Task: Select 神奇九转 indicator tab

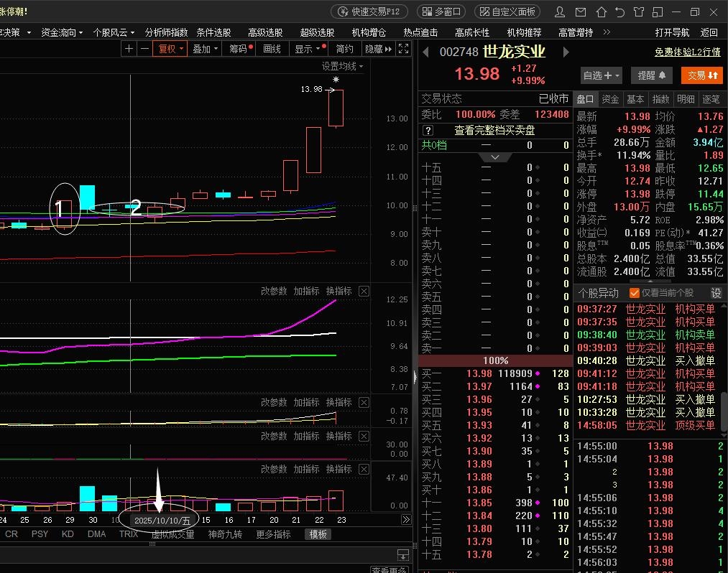Action: click(225, 534)
